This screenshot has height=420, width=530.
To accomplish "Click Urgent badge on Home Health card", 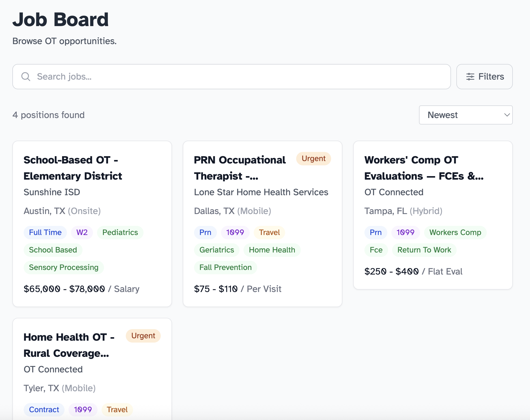I will coord(143,336).
